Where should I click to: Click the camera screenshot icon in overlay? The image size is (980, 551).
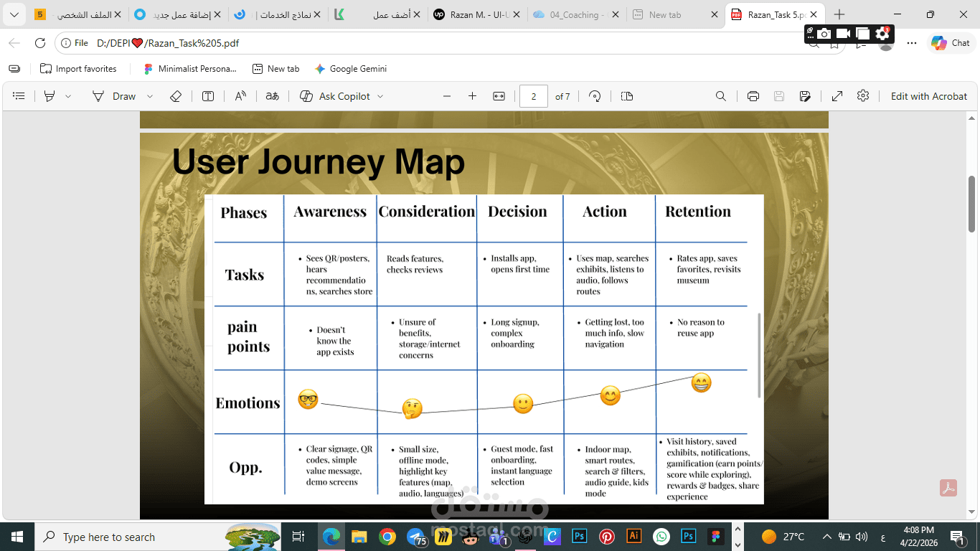(824, 33)
